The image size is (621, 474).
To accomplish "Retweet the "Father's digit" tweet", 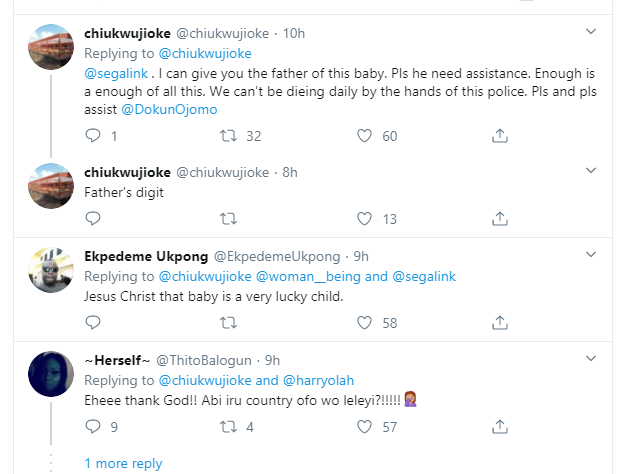I will click(x=228, y=219).
